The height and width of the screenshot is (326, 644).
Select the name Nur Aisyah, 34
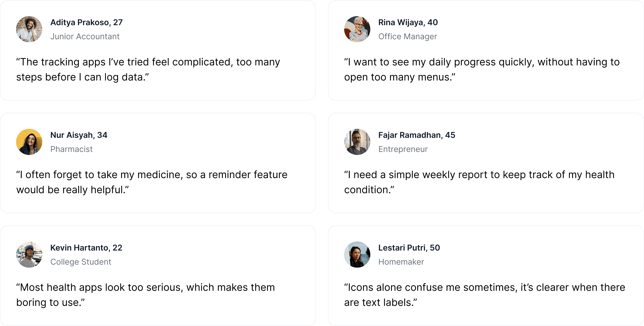coord(79,135)
